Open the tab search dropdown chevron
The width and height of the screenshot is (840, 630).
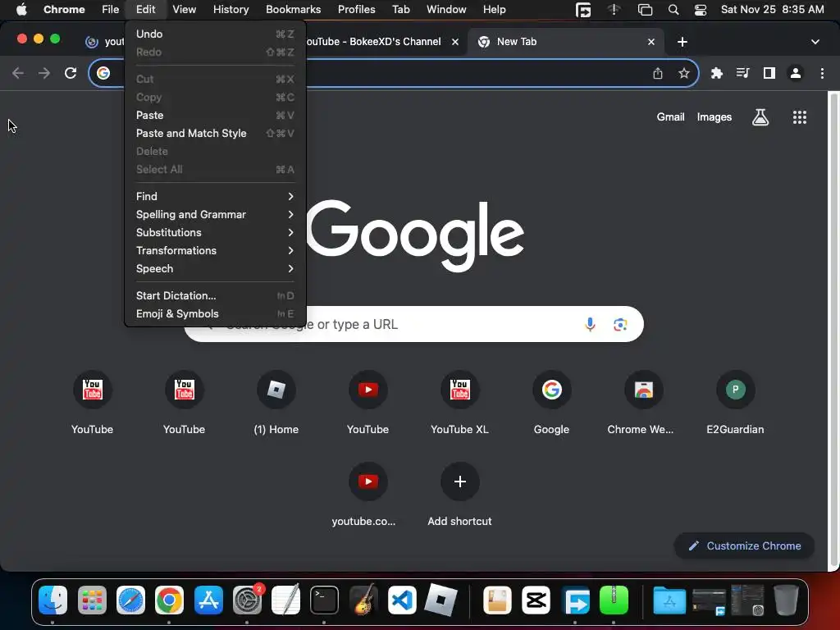(815, 42)
